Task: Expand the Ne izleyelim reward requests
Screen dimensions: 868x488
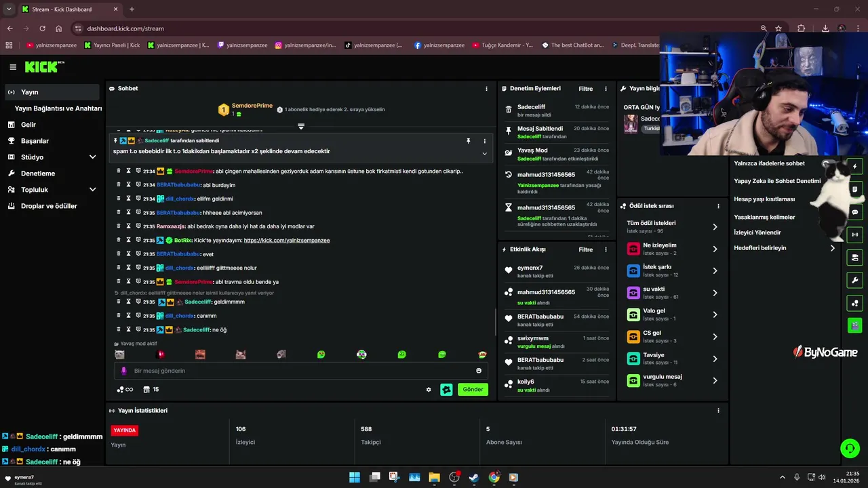Action: coord(715,249)
